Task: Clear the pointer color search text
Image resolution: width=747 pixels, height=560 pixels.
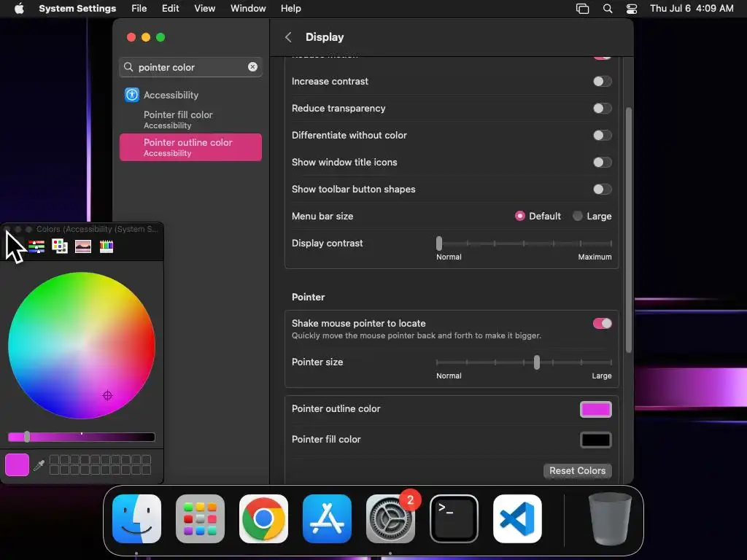Action: [252, 67]
